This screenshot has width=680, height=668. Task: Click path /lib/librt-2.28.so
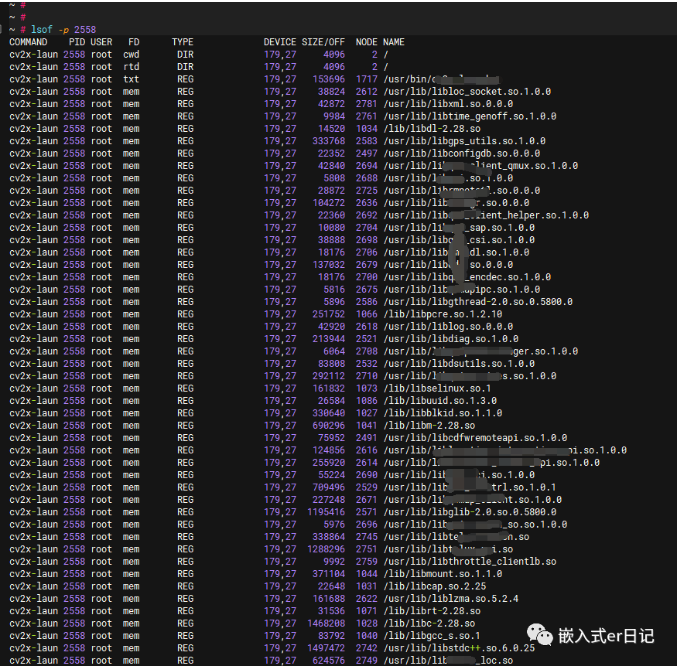pos(432,611)
